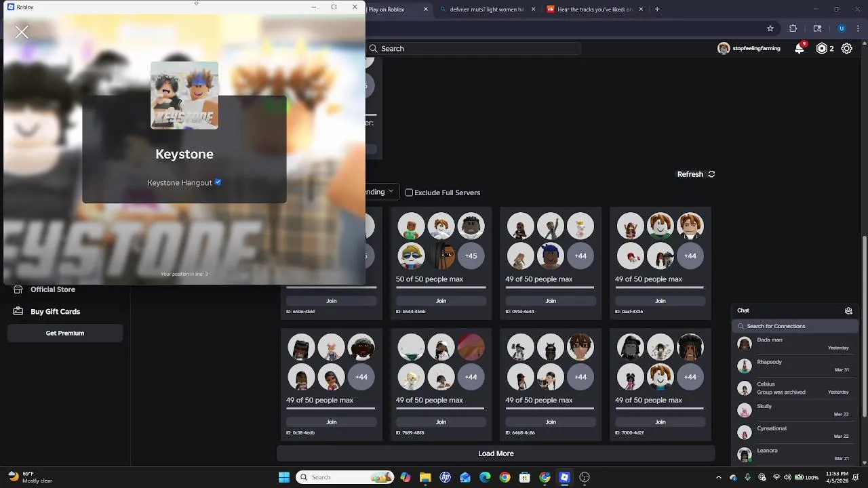This screenshot has width=868, height=488.
Task: Open the stopfeelingfarming profile avatar
Action: [x=724, y=48]
